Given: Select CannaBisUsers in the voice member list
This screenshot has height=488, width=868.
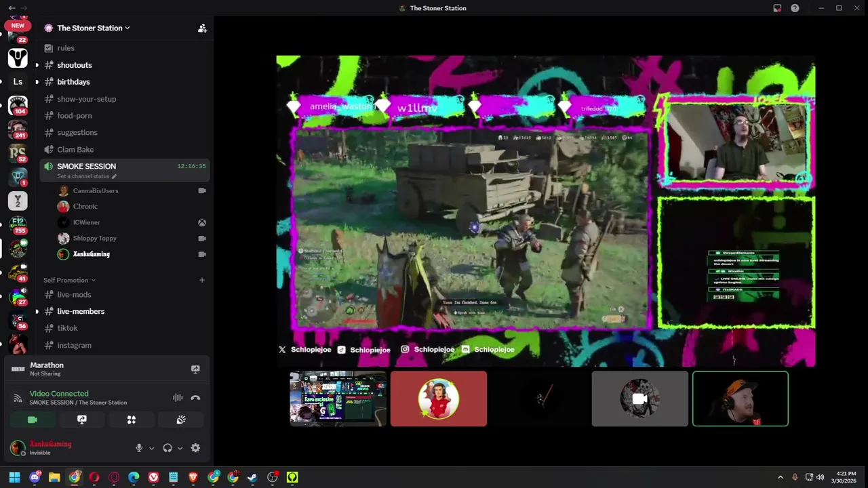Looking at the screenshot, I should tap(96, 191).
